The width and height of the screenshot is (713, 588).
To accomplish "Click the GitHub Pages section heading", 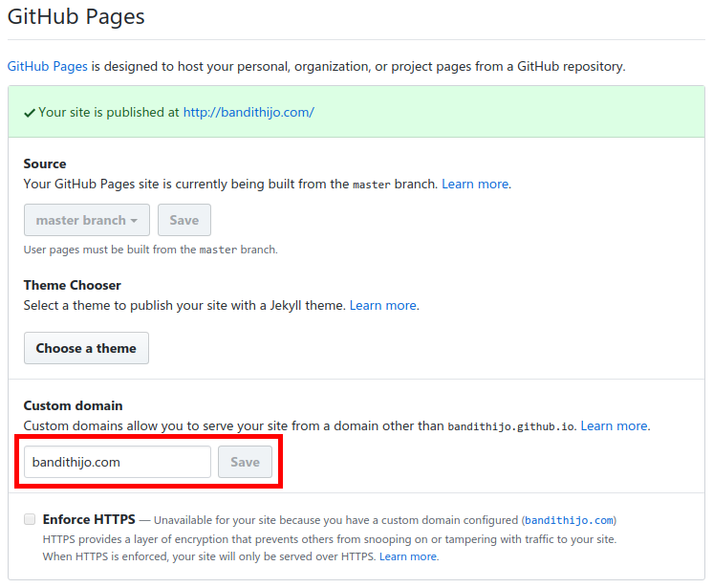I will pyautogui.click(x=76, y=16).
